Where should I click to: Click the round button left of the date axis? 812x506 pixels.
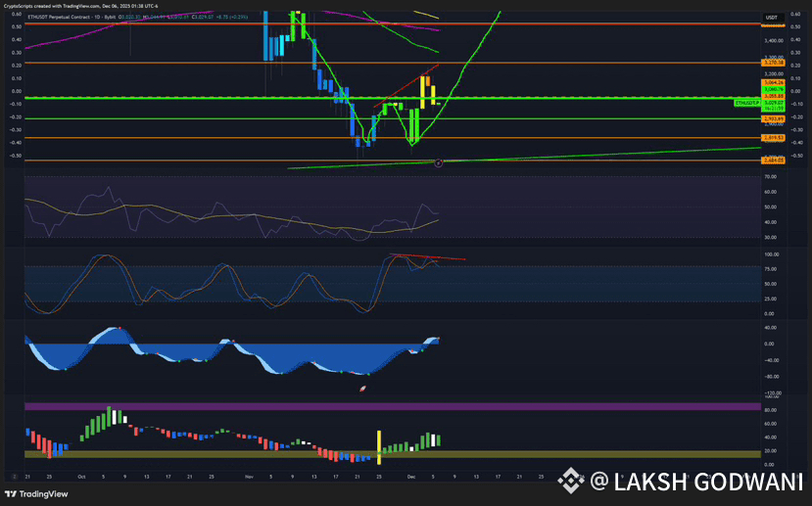coord(15,477)
